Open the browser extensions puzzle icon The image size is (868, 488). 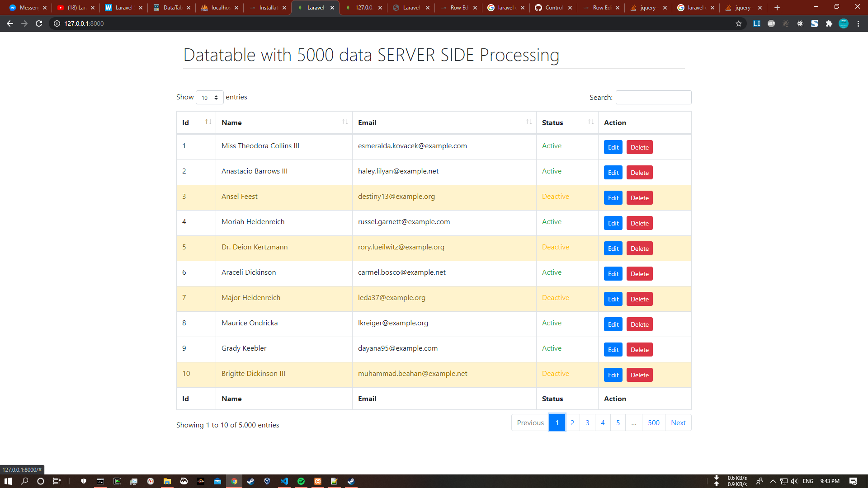click(829, 23)
